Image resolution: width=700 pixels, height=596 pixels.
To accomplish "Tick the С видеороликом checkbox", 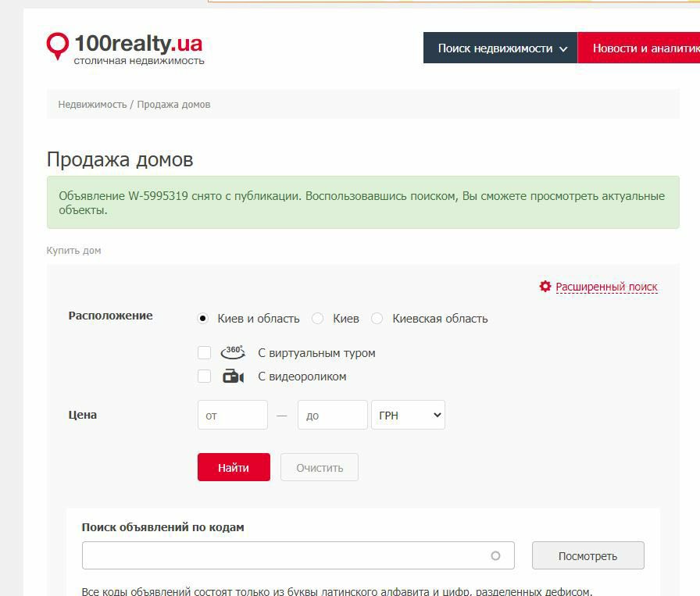I will [x=205, y=377].
